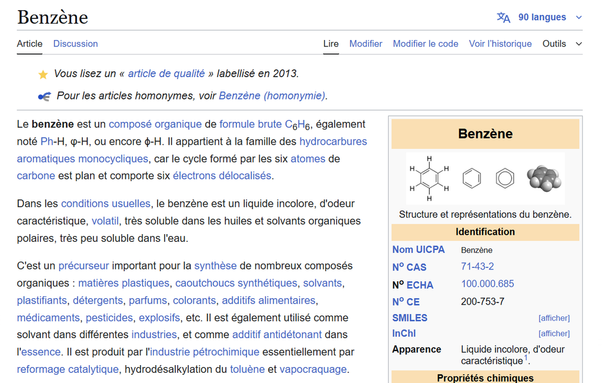Open the industries link

154,335
